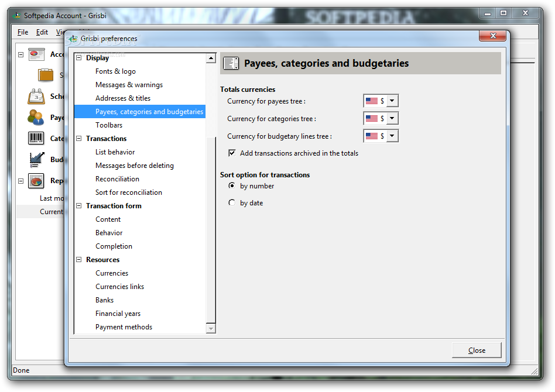The width and height of the screenshot is (555, 392).
Task: Collapse the Transactions tree section
Action: point(79,138)
